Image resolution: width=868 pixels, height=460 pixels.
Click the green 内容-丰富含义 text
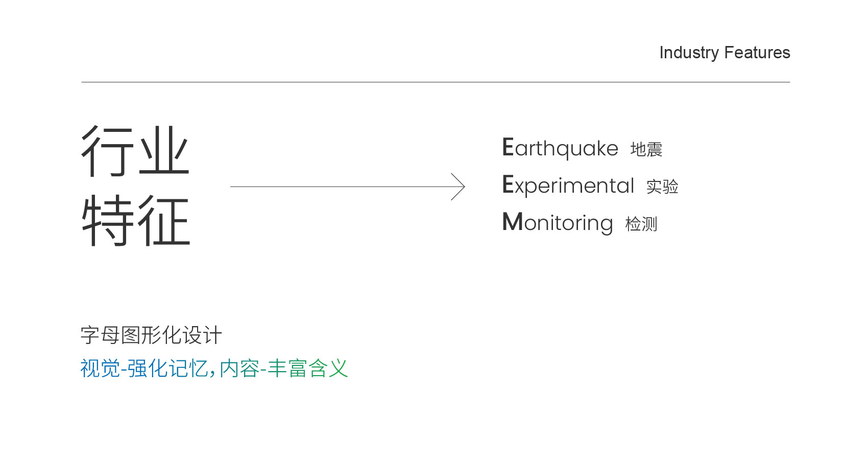point(284,369)
